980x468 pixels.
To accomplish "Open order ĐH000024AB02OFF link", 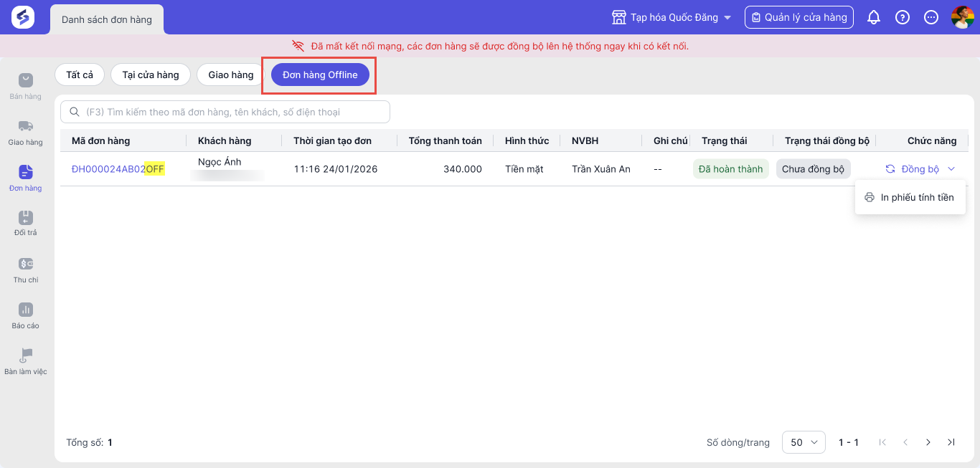I will (118, 169).
